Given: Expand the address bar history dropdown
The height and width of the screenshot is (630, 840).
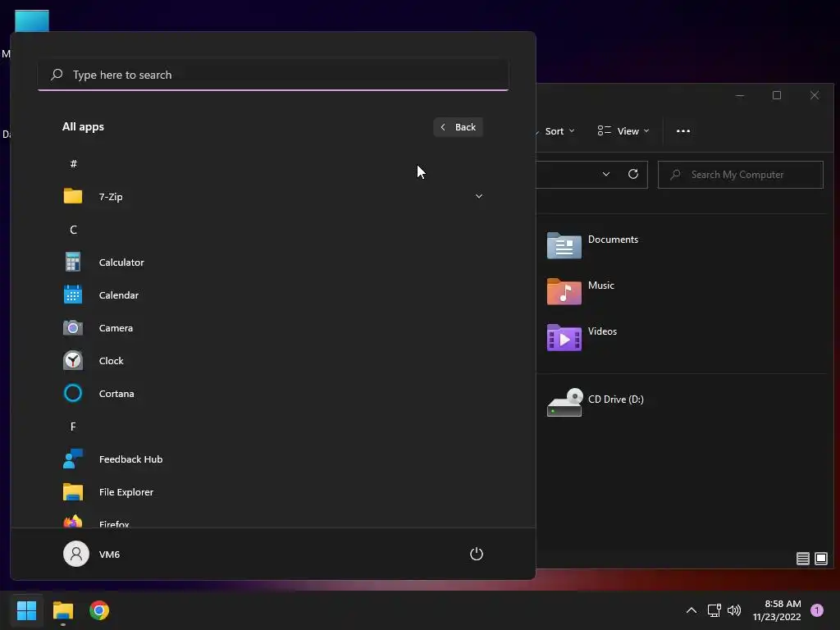Looking at the screenshot, I should pyautogui.click(x=606, y=174).
